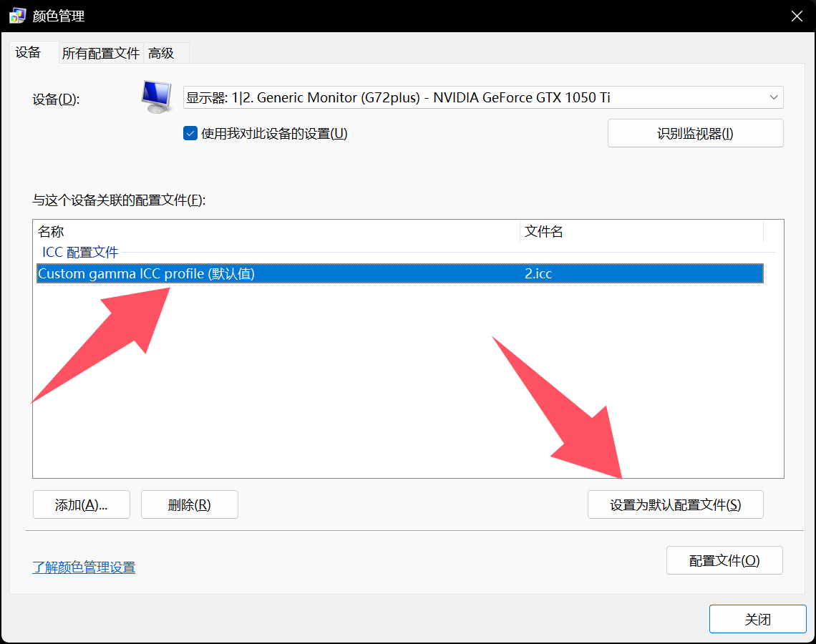Click the 文件名 column header
Screen dimensions: 816x644
tap(641, 231)
